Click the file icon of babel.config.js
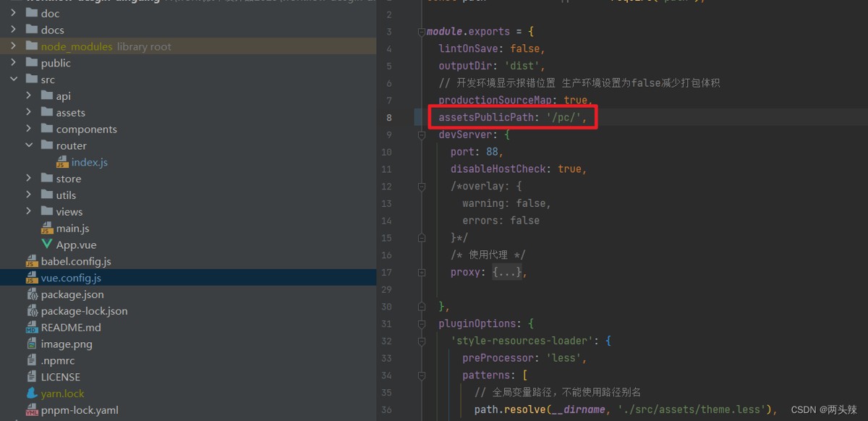The height and width of the screenshot is (421, 868). (32, 262)
